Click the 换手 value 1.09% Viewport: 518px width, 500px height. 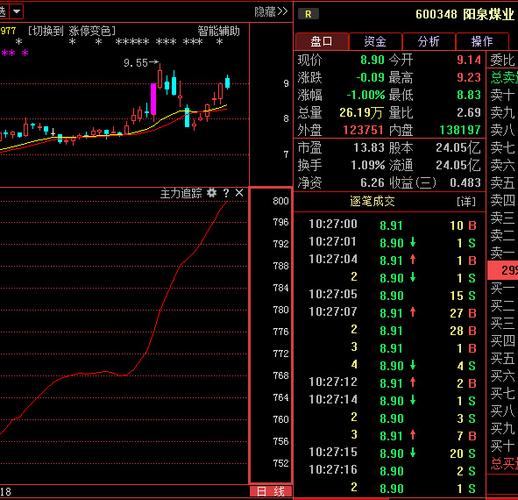pyautogui.click(x=368, y=165)
